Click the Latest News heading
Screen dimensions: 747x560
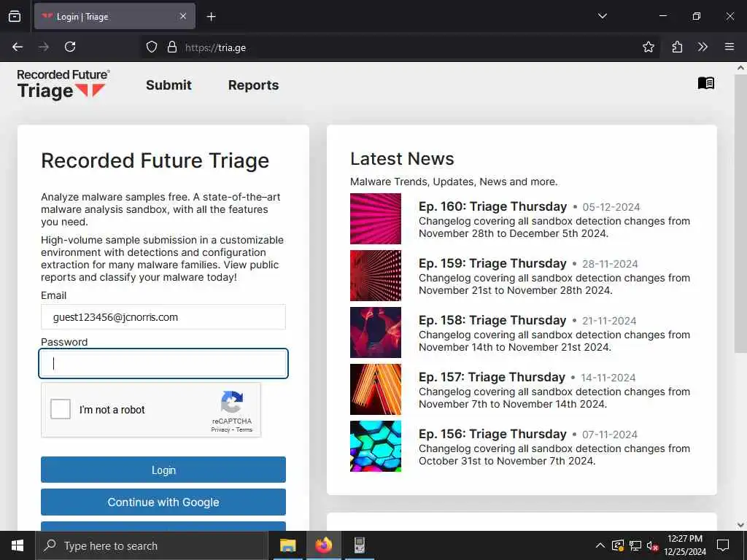pos(402,158)
